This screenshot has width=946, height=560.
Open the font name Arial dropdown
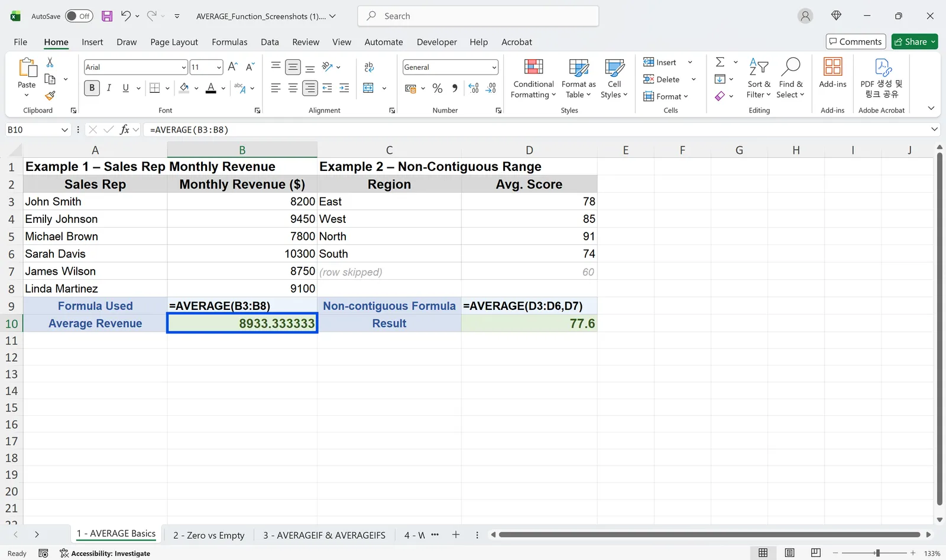(x=184, y=67)
